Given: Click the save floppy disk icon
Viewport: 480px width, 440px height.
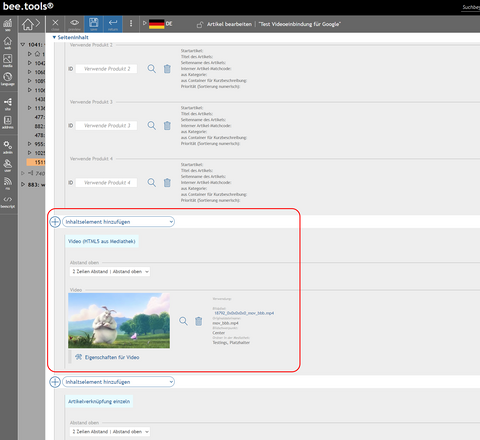Looking at the screenshot, I should pos(94,24).
